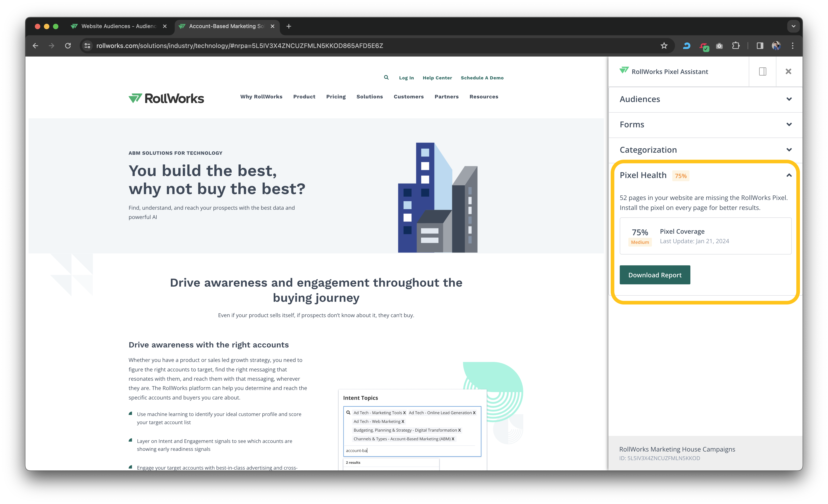Click RollWorks Marketing House Campaigns text

(677, 449)
